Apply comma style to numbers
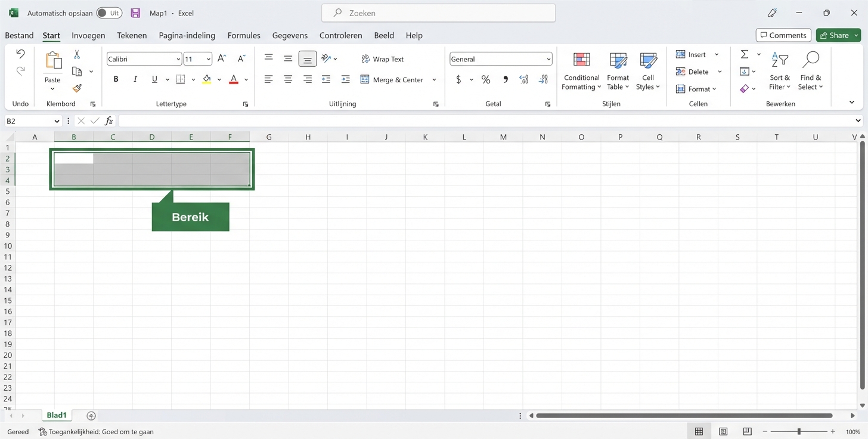Screen dimensions: 868x439 pos(505,79)
